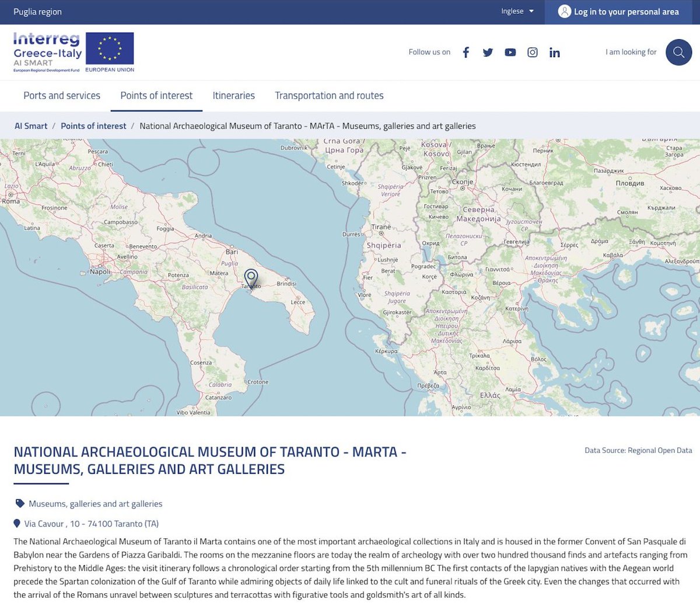The height and width of the screenshot is (606, 700).
Task: Click Lecce on the map
Action: [x=297, y=302]
